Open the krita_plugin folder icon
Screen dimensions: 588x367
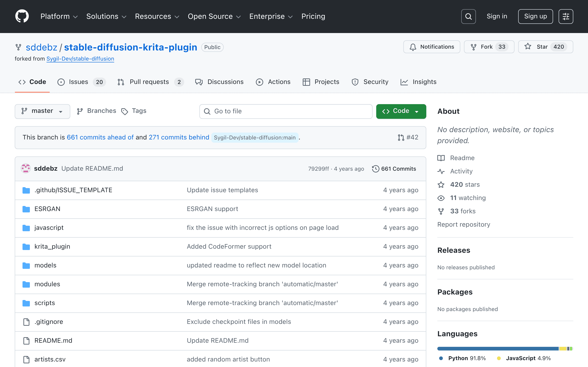click(26, 247)
